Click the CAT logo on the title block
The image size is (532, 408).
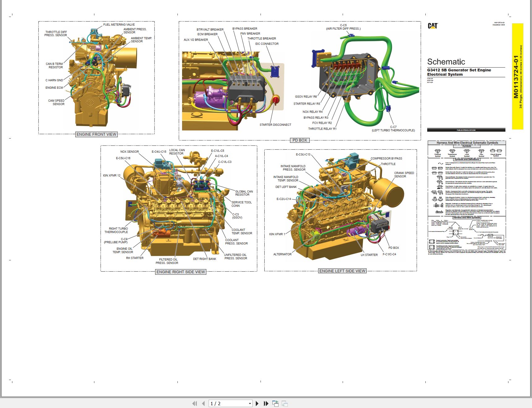coord(433,26)
